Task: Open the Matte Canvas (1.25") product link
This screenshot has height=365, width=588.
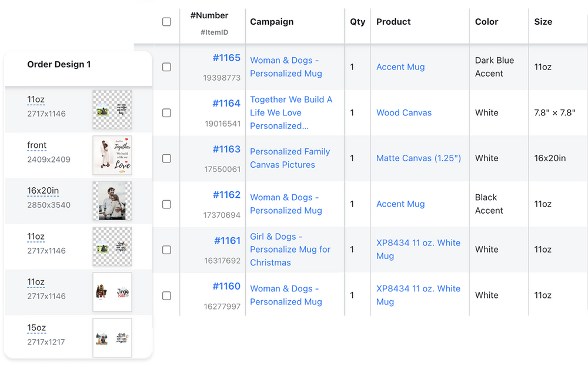Action: [x=419, y=158]
